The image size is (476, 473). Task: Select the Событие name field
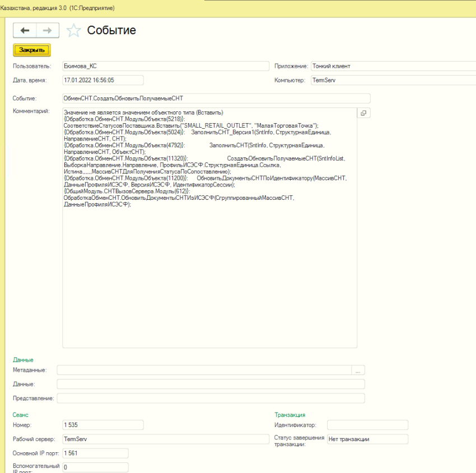216,99
